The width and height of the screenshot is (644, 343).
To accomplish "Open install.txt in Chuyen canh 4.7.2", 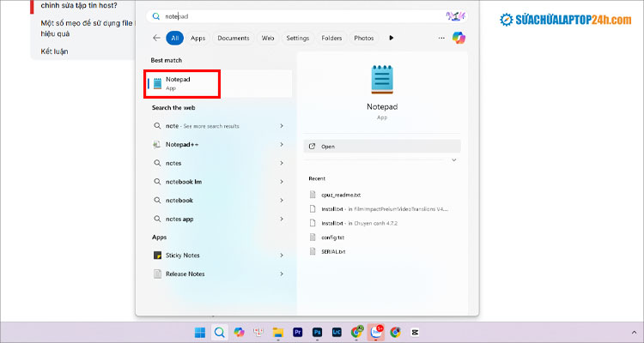I will click(x=354, y=223).
